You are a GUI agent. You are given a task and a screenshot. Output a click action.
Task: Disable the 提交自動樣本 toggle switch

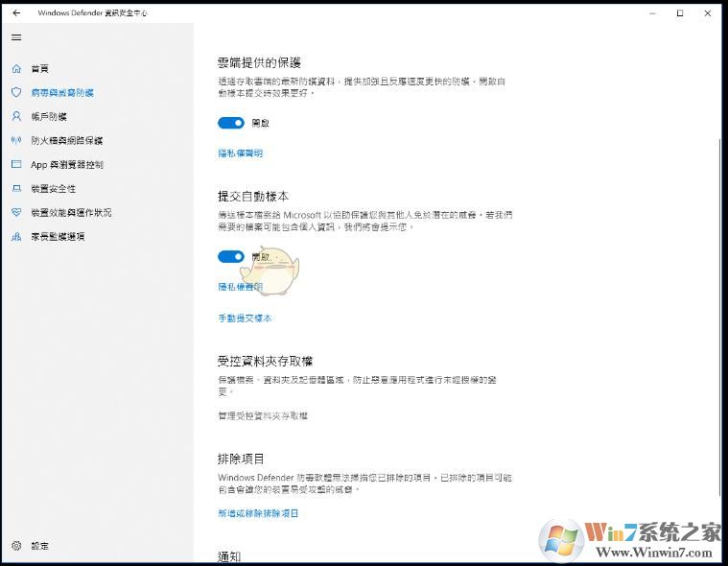231,256
